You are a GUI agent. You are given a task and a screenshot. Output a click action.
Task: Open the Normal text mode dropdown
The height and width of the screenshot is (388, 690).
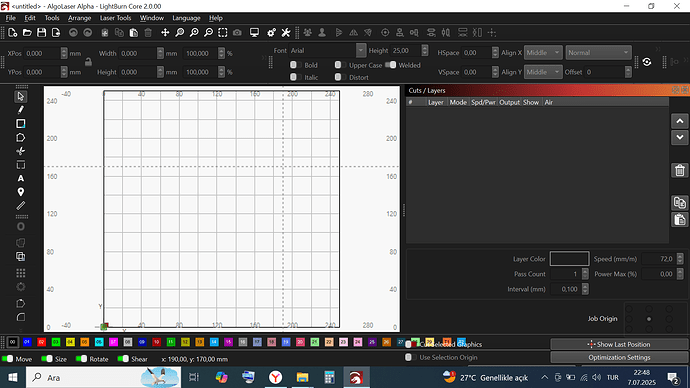[598, 52]
